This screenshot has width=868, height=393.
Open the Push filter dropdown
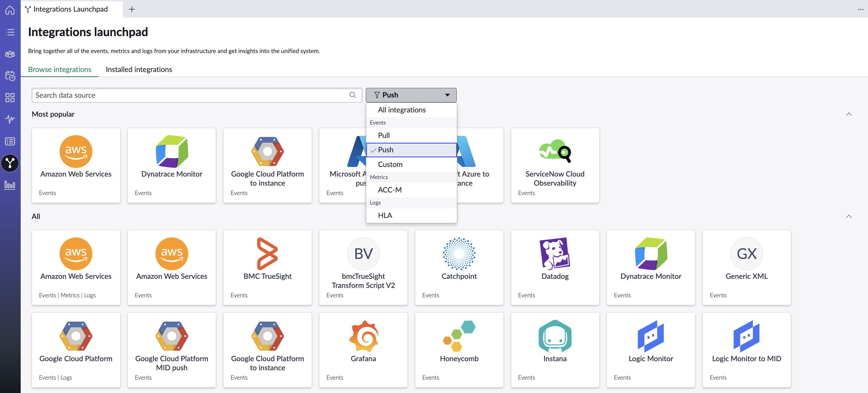coord(411,95)
